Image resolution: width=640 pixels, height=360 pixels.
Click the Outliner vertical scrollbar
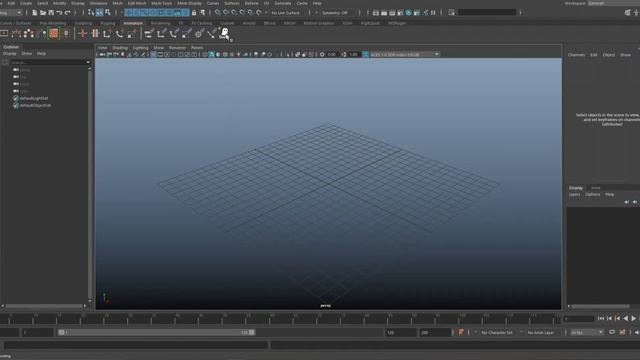tap(89, 184)
